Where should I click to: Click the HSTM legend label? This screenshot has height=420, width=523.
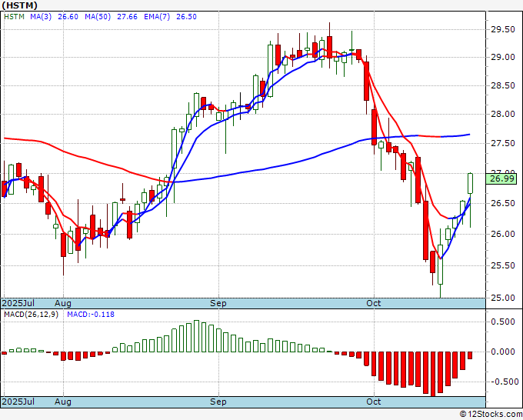coord(14,17)
